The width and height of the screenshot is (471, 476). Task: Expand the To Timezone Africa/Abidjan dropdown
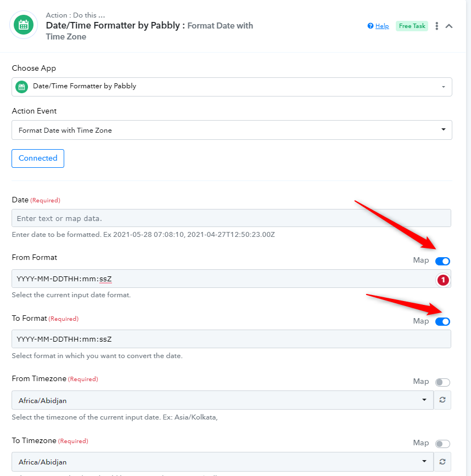click(222, 462)
